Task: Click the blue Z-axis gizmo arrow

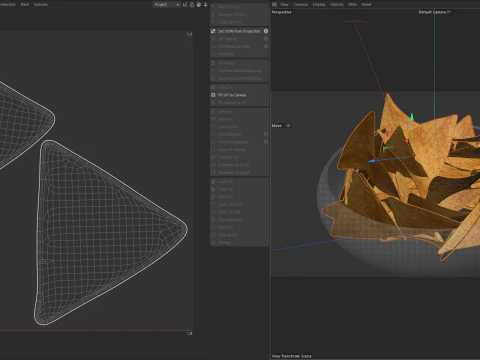Action: pos(372,161)
